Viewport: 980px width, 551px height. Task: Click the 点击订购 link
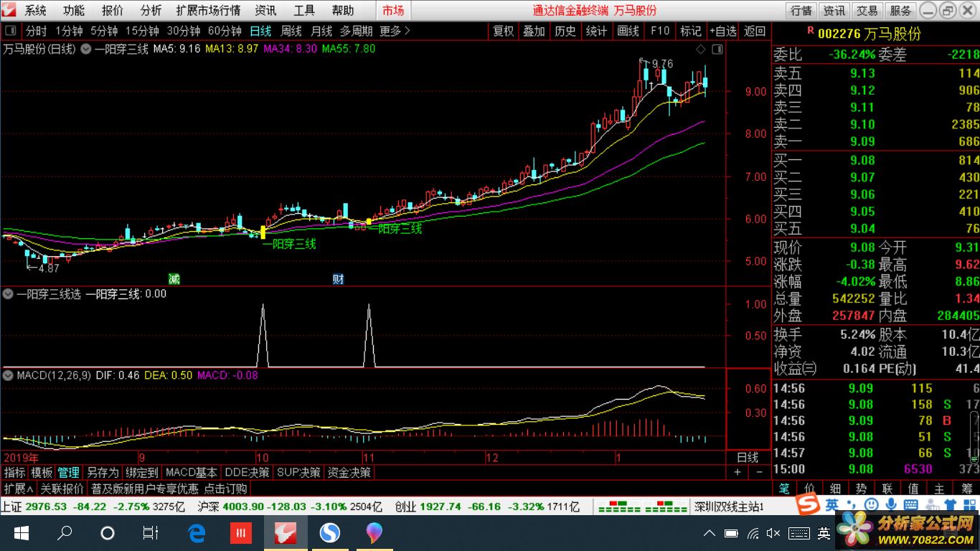225,489
